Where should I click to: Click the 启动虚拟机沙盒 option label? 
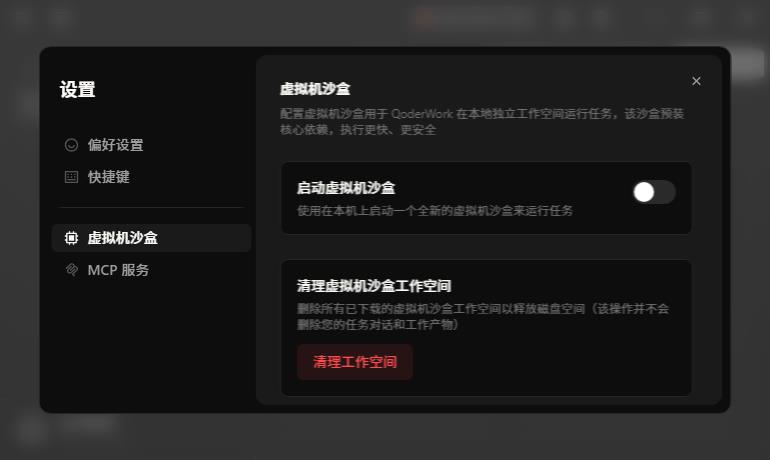(346, 188)
